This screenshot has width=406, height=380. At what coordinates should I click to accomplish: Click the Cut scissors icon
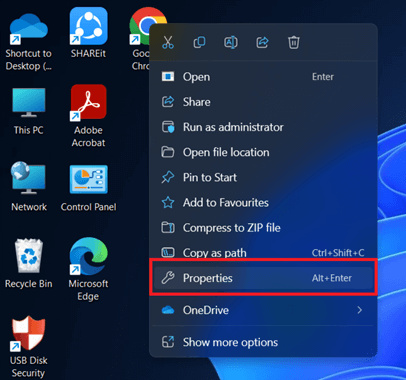(168, 42)
